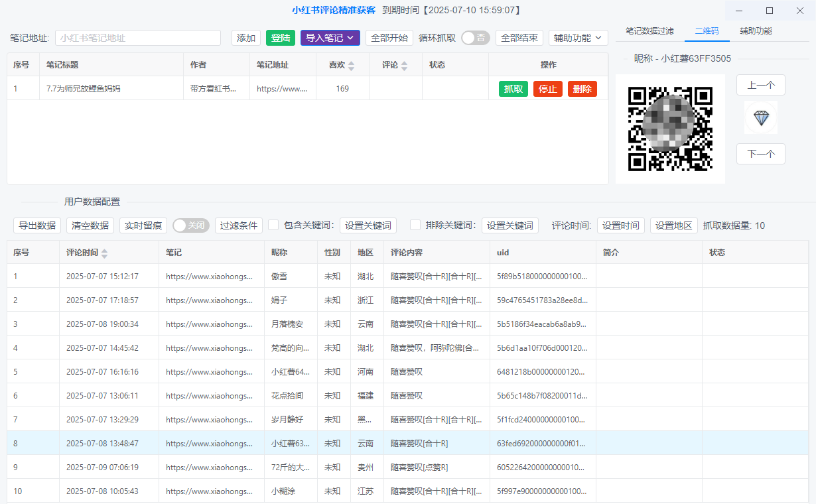Switch to the 笔记数据过滤 tab
This screenshot has width=816, height=504.
tap(649, 31)
